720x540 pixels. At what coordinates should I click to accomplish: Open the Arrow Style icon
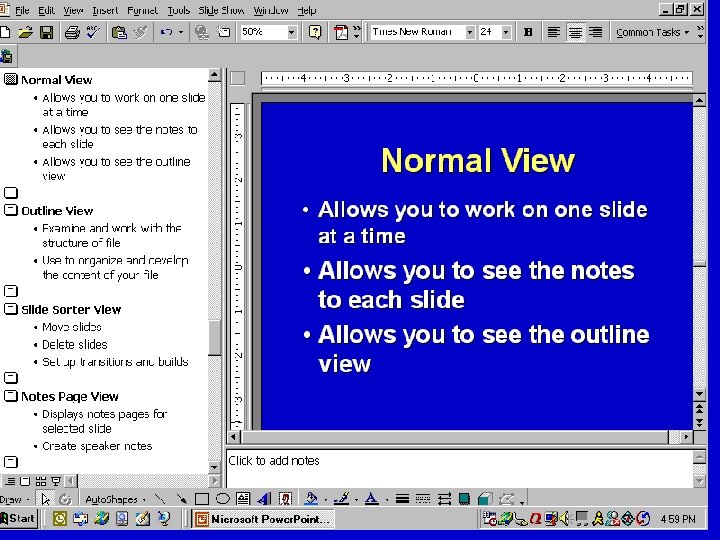[x=444, y=499]
